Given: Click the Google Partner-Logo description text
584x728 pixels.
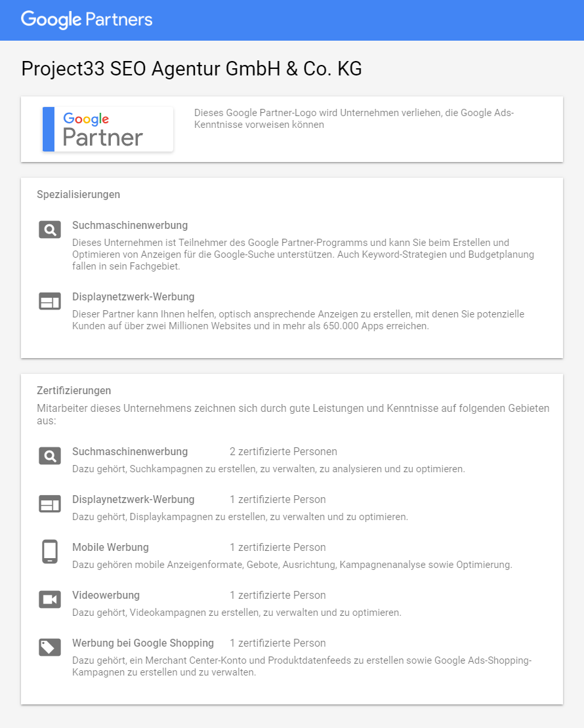Looking at the screenshot, I should (x=354, y=119).
